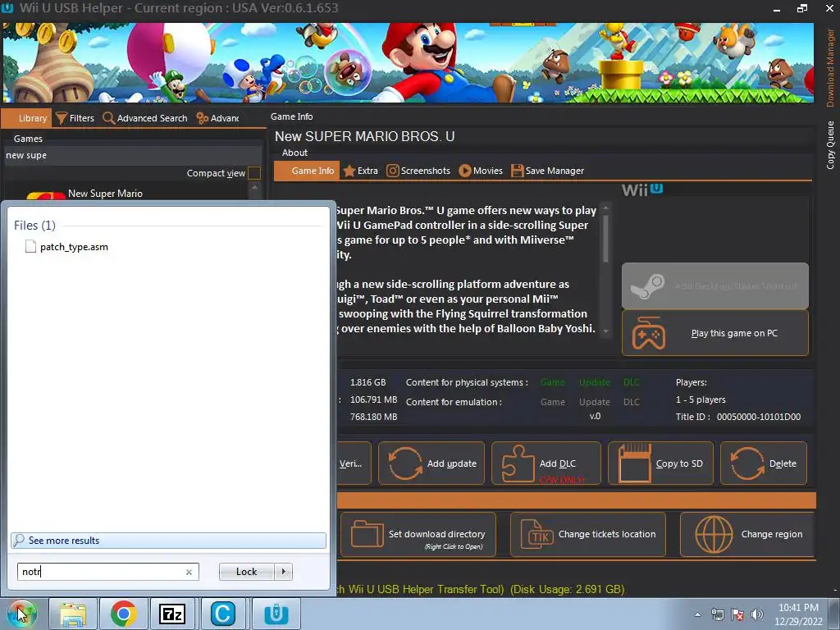Image resolution: width=840 pixels, height=630 pixels.
Task: Click the Lock button
Action: pyautogui.click(x=246, y=572)
